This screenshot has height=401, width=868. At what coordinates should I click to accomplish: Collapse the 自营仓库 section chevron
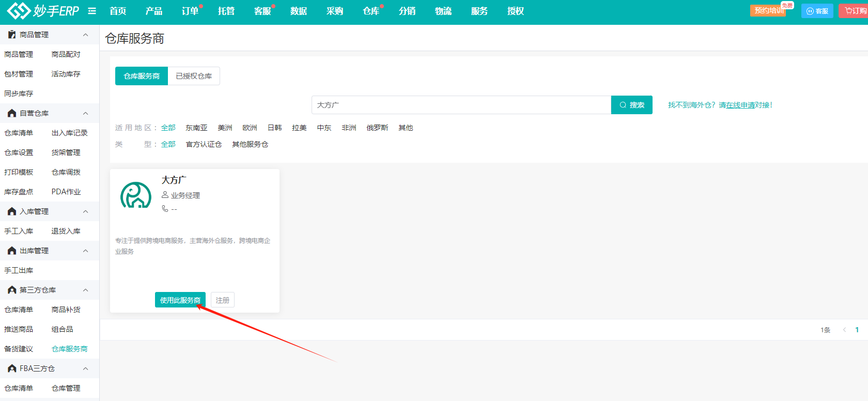(x=86, y=113)
